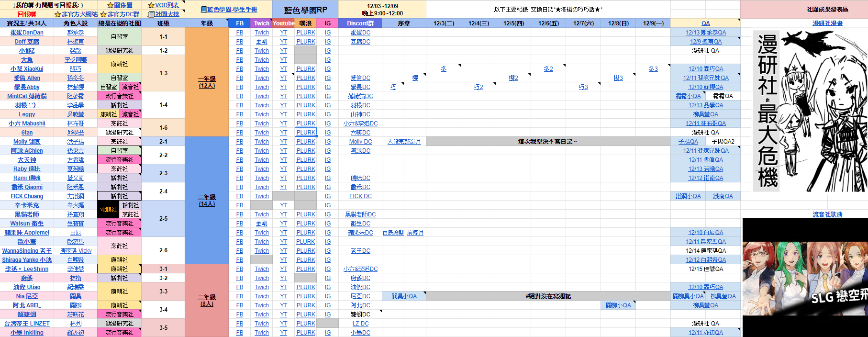Viewport: 868px width, 337px height.
Task: Select the 12/3(二) date header
Action: tap(444, 23)
